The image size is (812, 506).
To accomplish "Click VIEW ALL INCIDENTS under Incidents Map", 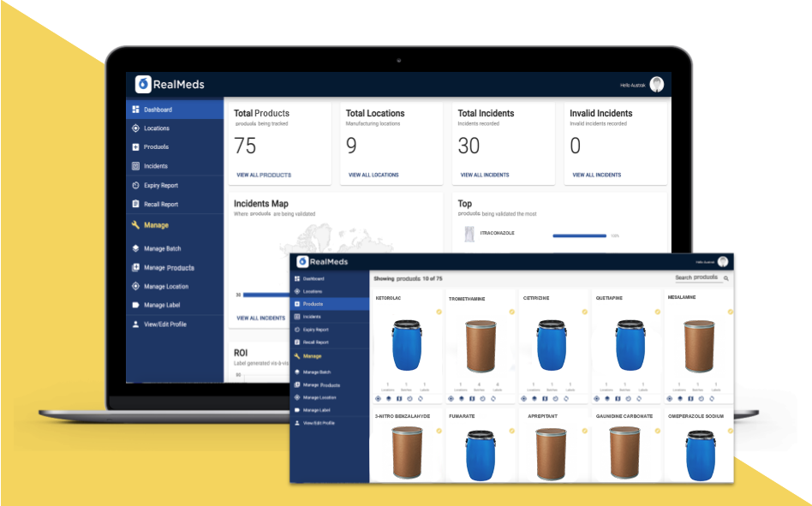I will click(x=261, y=318).
